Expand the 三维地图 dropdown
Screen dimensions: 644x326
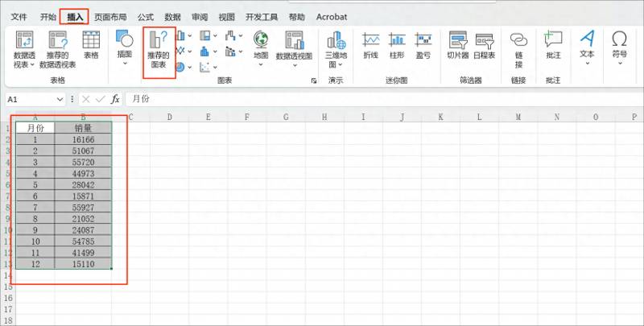tap(341, 64)
